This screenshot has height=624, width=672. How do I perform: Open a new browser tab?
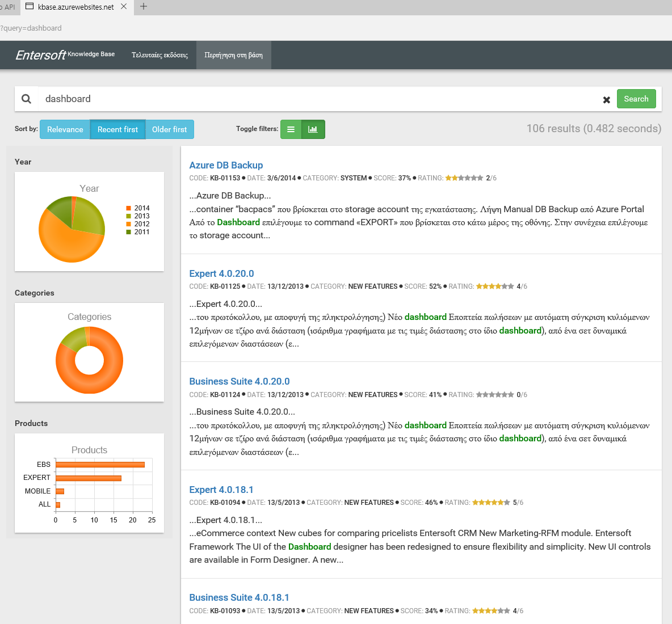[x=144, y=7]
